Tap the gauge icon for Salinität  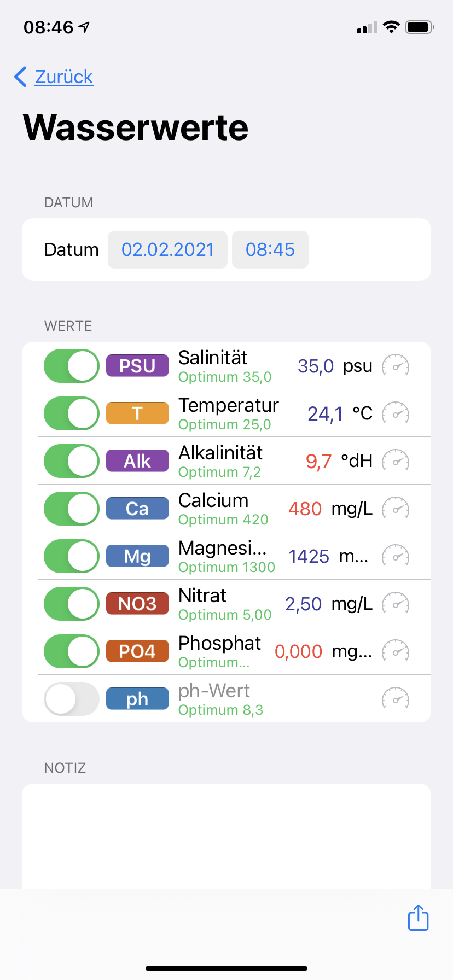[395, 366]
